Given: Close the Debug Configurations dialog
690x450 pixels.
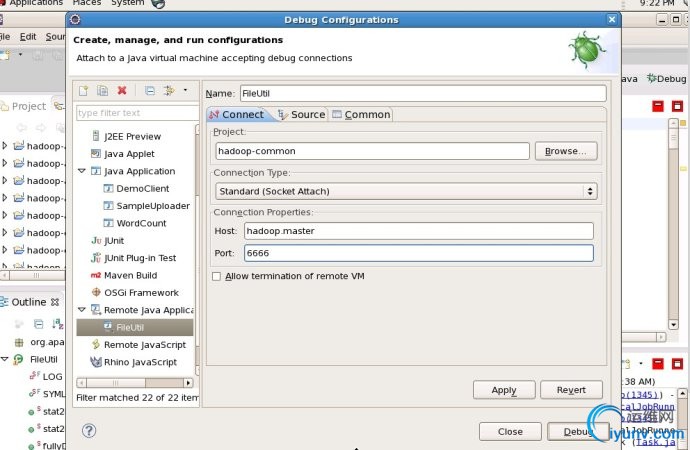Looking at the screenshot, I should pyautogui.click(x=612, y=19).
